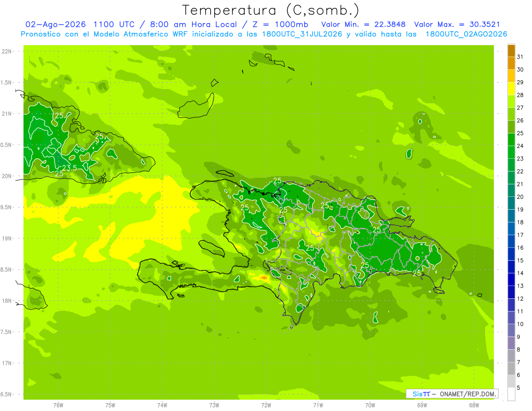Screen dimensions: 532x411
Task: Select the date text '02-Ago-2026'
Action: click(55, 24)
